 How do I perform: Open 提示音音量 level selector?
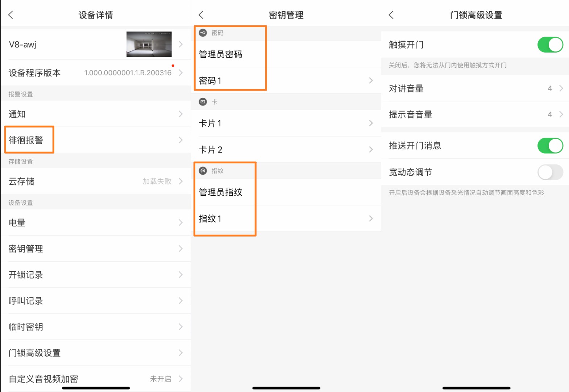coord(475,114)
